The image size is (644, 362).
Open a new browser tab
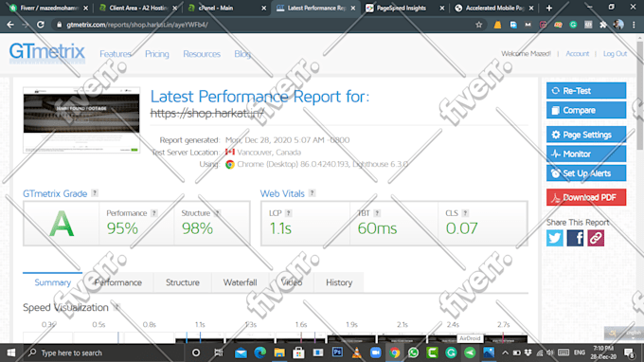(549, 8)
